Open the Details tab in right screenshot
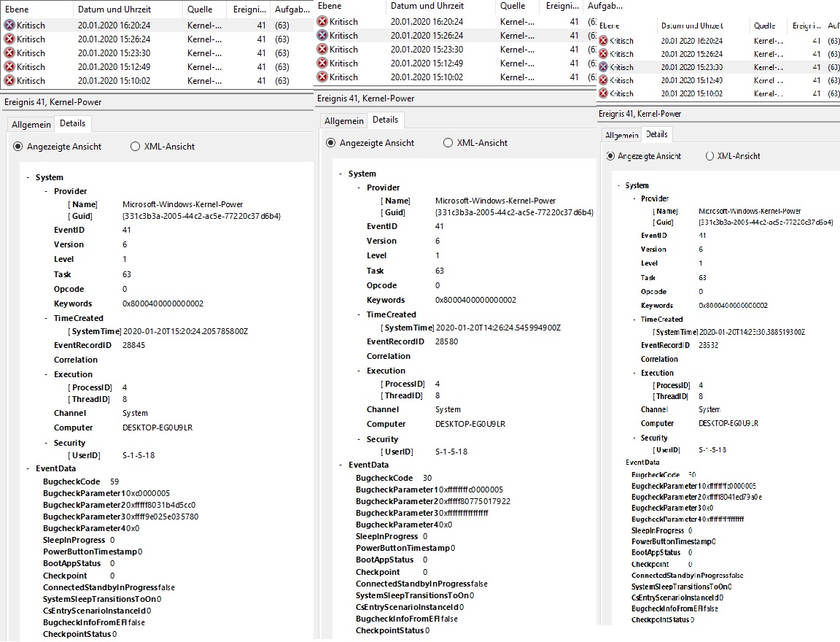This screenshot has width=840, height=642. pos(657,134)
